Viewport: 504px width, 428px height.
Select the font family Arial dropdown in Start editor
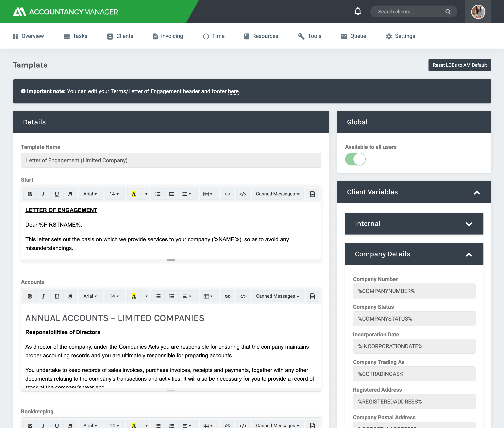point(90,194)
